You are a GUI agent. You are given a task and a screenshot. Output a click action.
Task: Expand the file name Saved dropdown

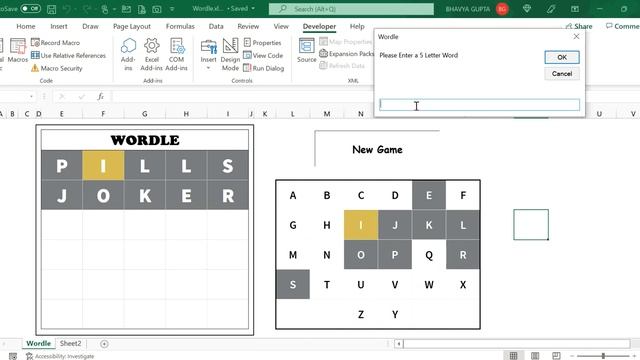click(x=253, y=8)
